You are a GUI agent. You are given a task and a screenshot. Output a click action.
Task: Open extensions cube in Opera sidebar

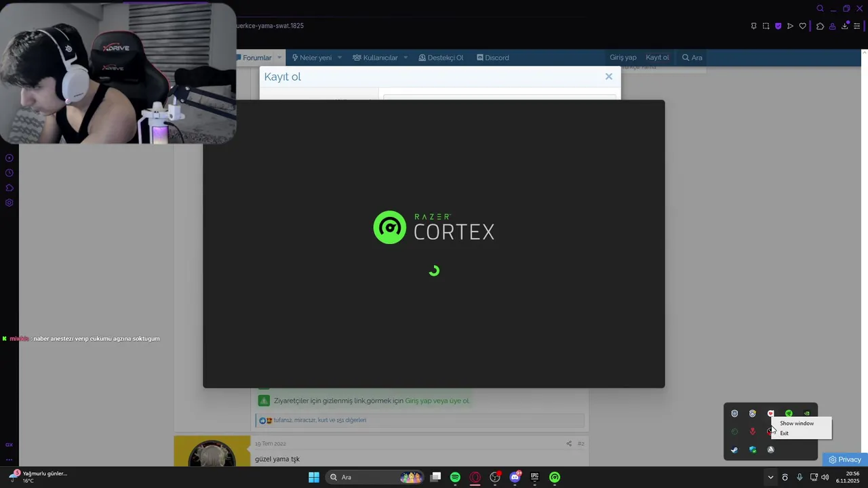(x=9, y=188)
